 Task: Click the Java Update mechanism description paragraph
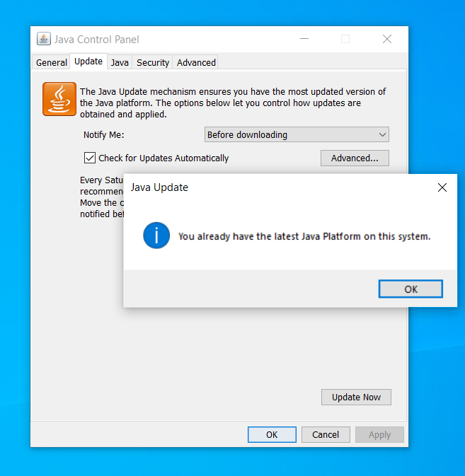(x=233, y=103)
